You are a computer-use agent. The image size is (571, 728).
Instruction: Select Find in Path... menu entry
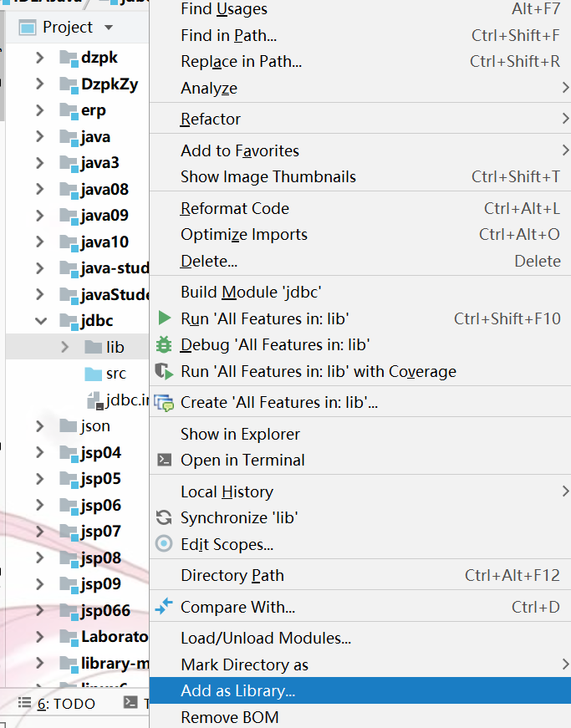360,35
